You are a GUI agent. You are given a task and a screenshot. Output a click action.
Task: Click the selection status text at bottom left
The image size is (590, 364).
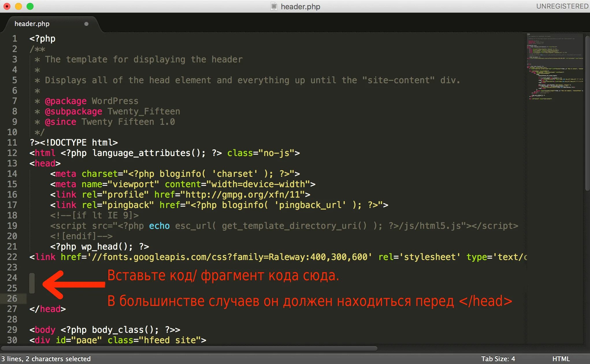(46, 359)
